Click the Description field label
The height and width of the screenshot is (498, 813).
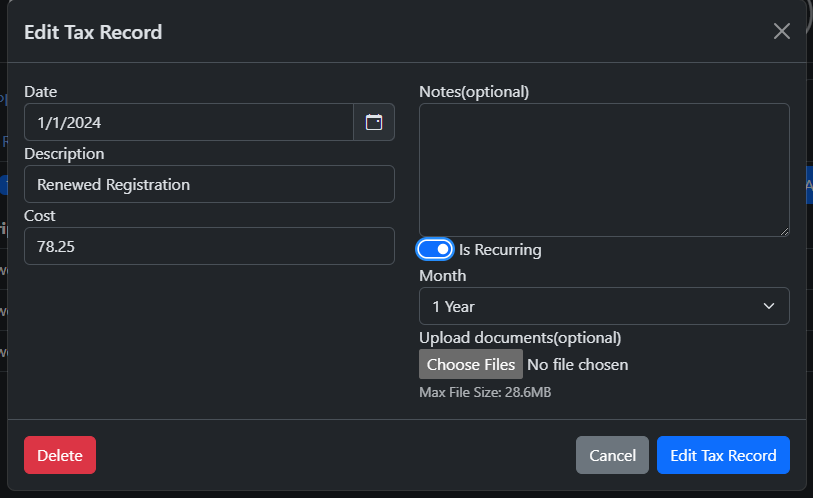coord(64,153)
